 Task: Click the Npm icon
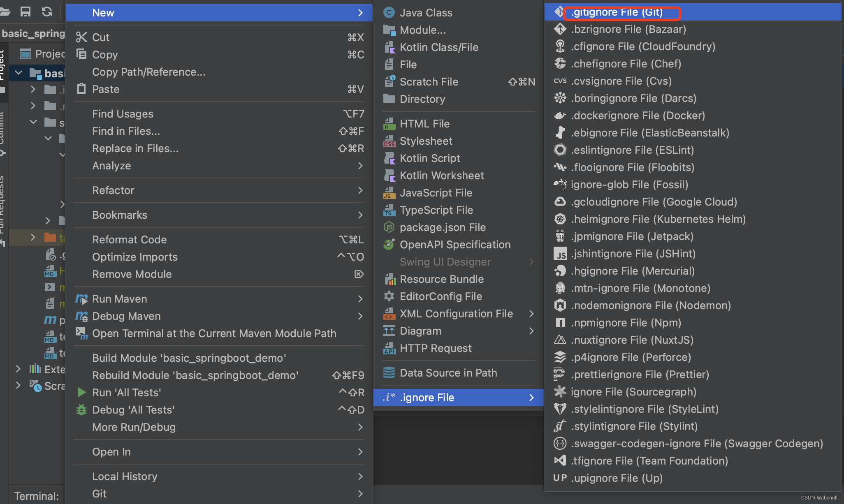pos(560,323)
